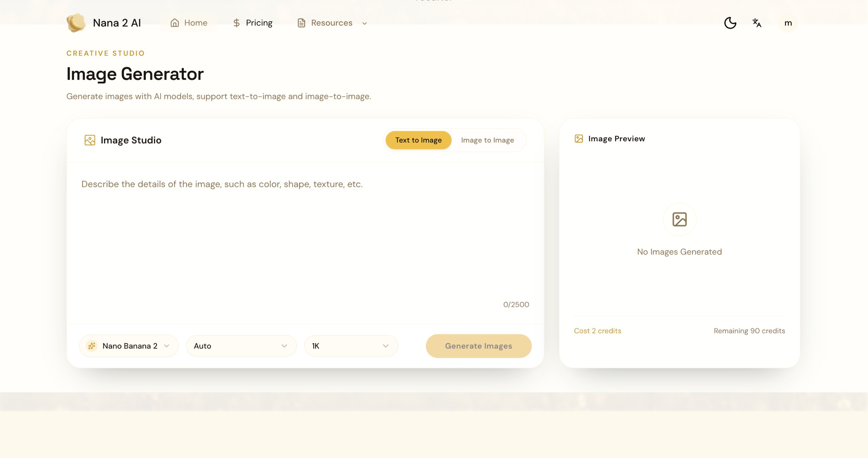Click the empty image placeholder icon
Image resolution: width=868 pixels, height=458 pixels.
(x=679, y=220)
